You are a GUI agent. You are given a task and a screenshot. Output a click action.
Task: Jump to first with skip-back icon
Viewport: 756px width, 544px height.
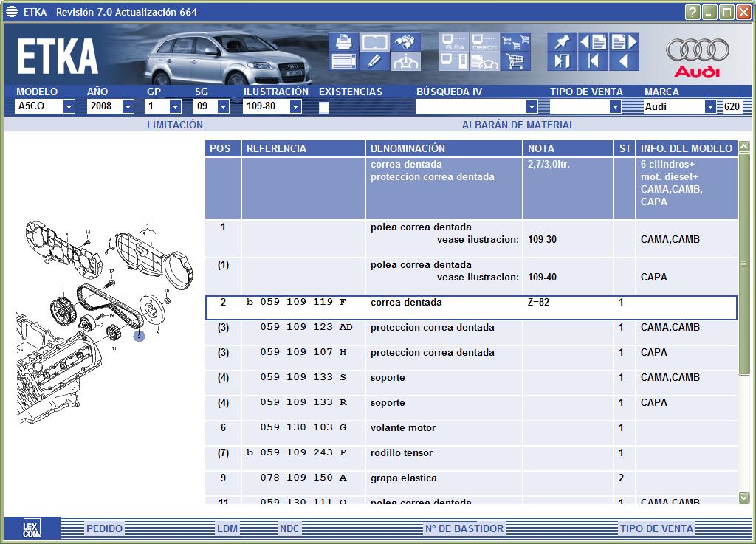(x=593, y=61)
